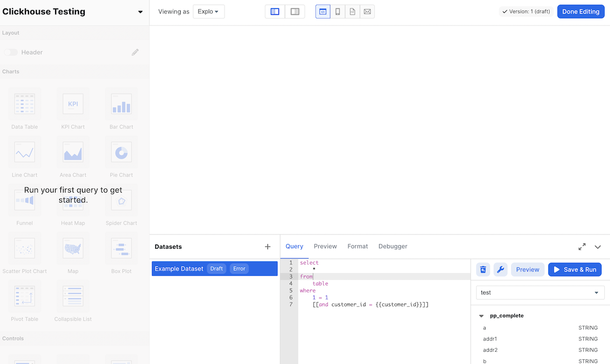The image size is (610, 364).
Task: Switch to the PDF document view icon
Action: coord(353,12)
